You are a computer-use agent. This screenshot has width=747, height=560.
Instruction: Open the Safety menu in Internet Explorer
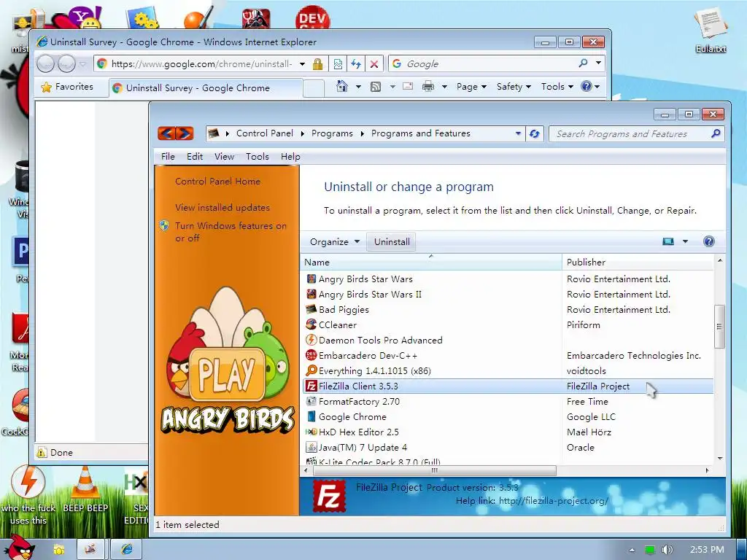pos(514,87)
